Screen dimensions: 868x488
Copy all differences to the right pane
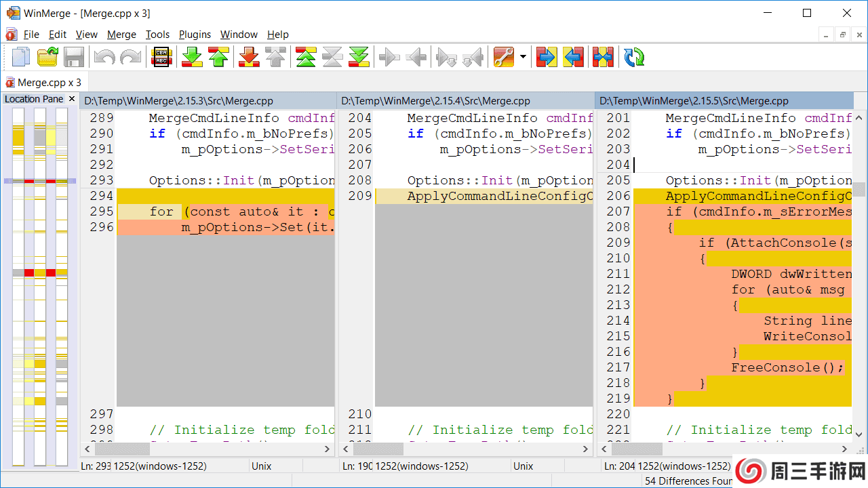(546, 58)
